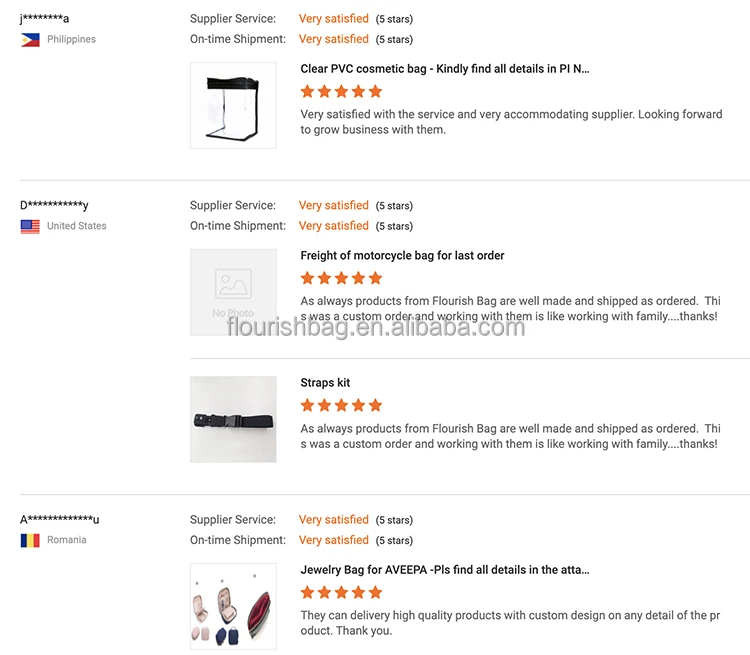Open the Jewelry Bag product thumbnail
Image resolution: width=750 pixels, height=655 pixels.
coord(233,606)
